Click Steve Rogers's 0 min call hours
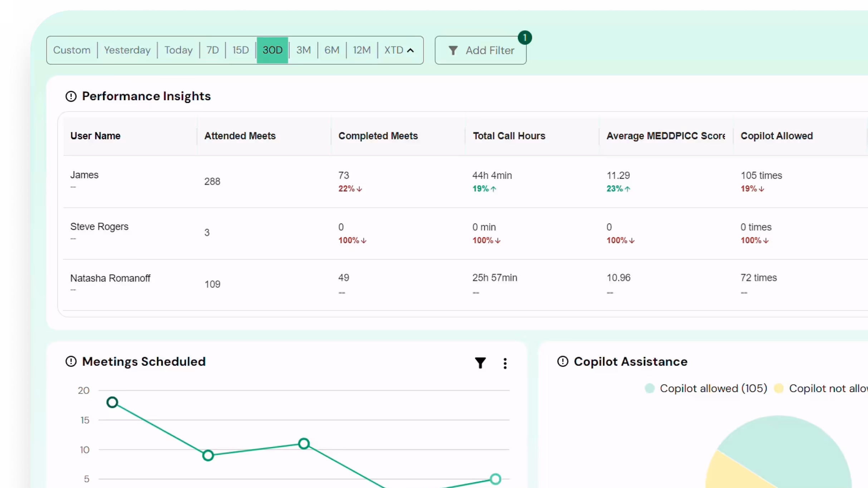Screen dimensions: 868x488 (484, 227)
